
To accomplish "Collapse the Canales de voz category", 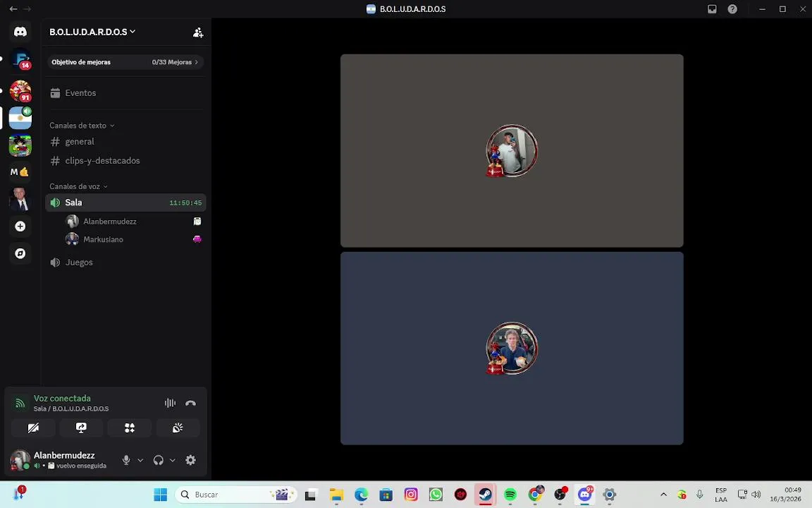I will click(x=78, y=186).
